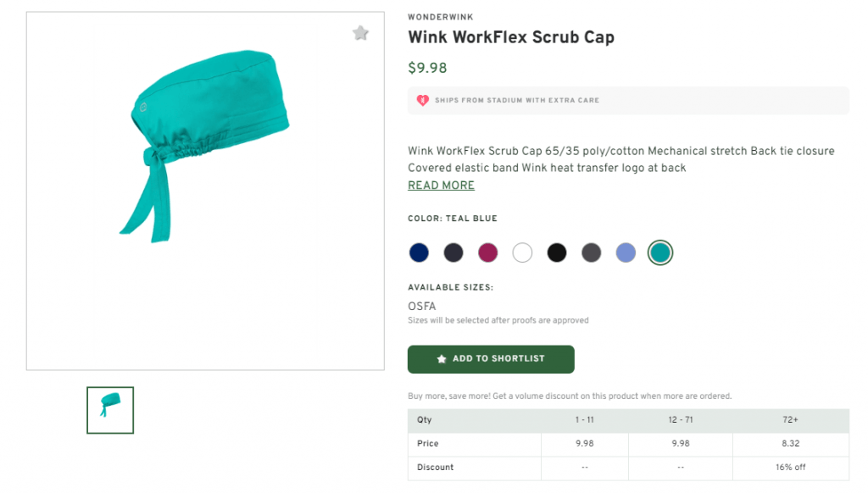This screenshot has height=493, width=868.
Task: Choose the white color swatch
Action: point(522,252)
